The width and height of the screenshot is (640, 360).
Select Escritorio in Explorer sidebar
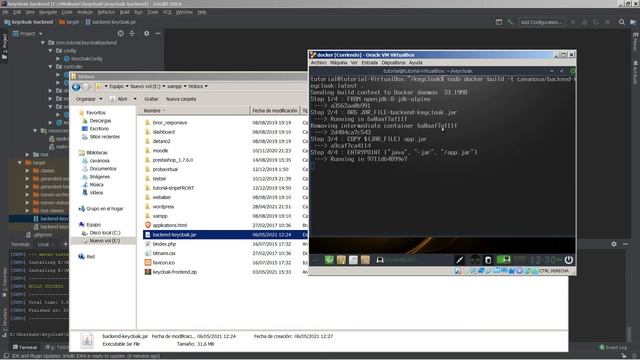point(99,129)
